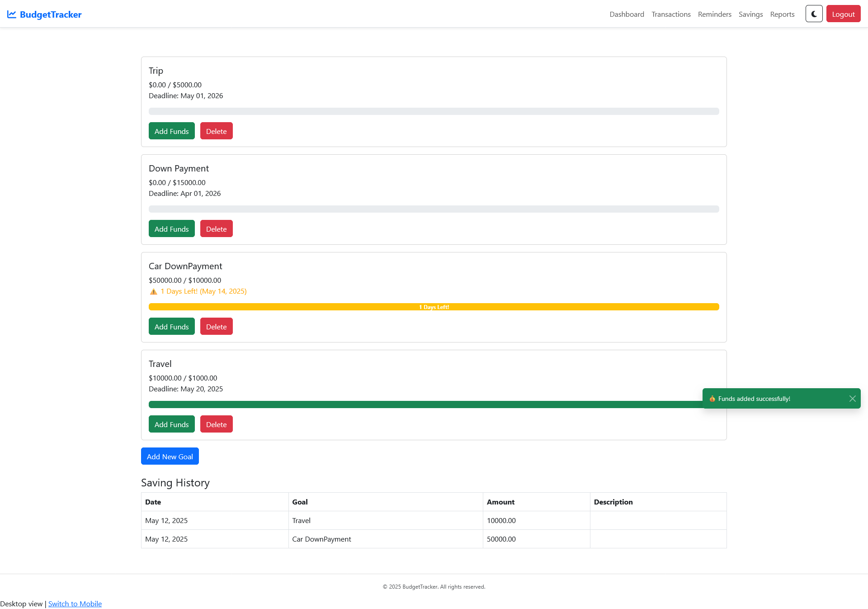
Task: Select Savings in the navbar
Action: point(750,14)
